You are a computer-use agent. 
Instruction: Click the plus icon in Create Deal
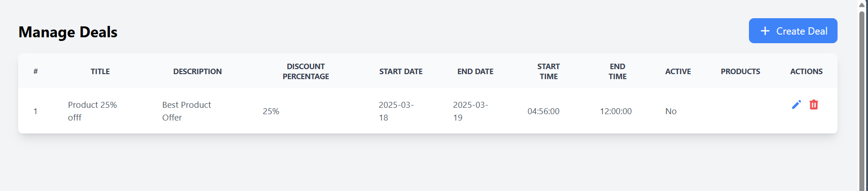765,31
